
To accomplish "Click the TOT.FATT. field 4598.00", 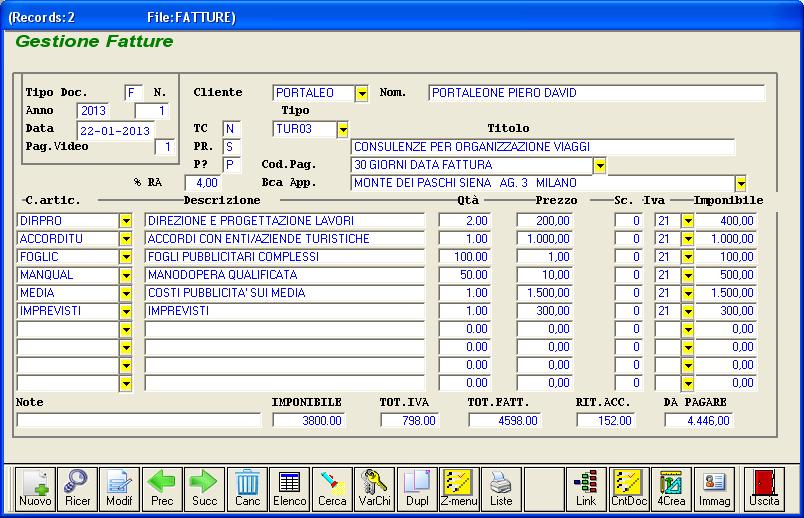I will (x=505, y=421).
